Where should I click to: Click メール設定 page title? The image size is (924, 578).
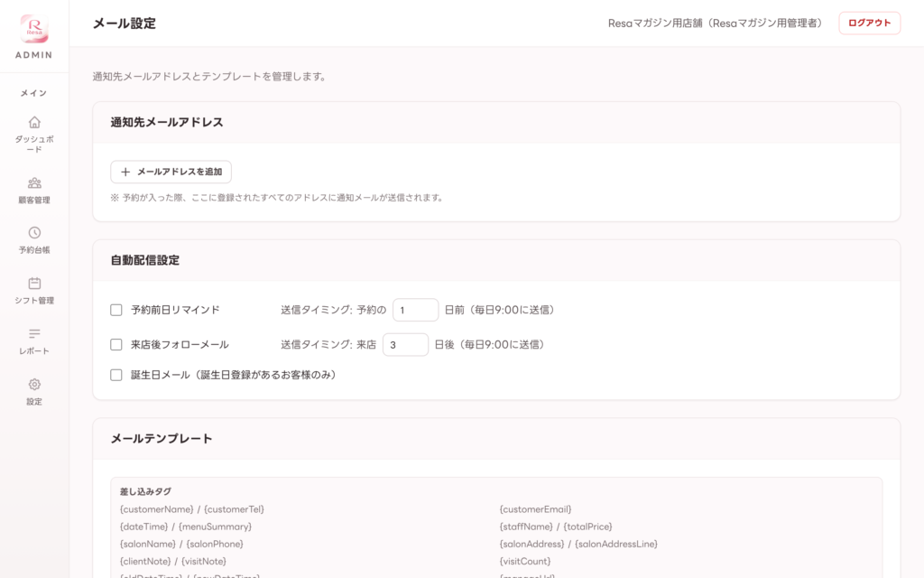125,23
